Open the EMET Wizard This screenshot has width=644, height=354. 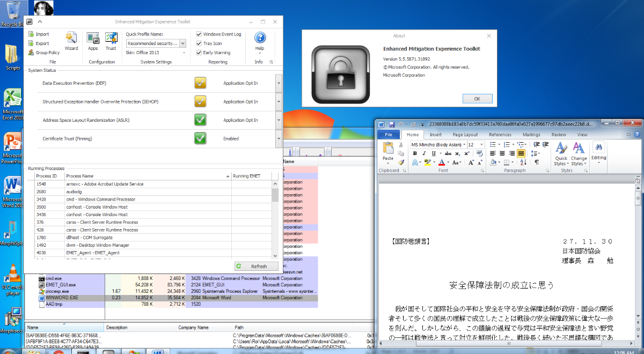[71, 41]
